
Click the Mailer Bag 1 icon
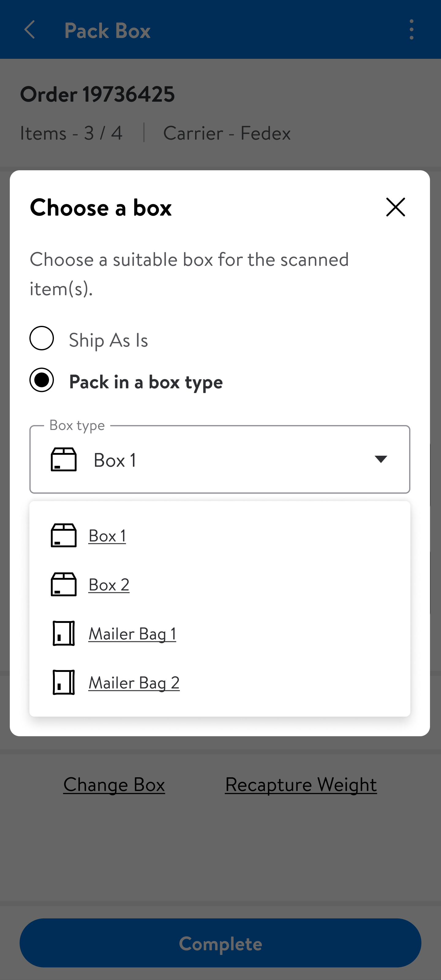(63, 633)
